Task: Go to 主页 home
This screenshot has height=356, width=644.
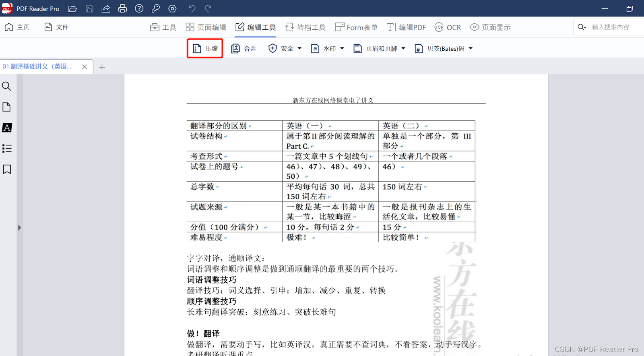Action: [x=17, y=27]
